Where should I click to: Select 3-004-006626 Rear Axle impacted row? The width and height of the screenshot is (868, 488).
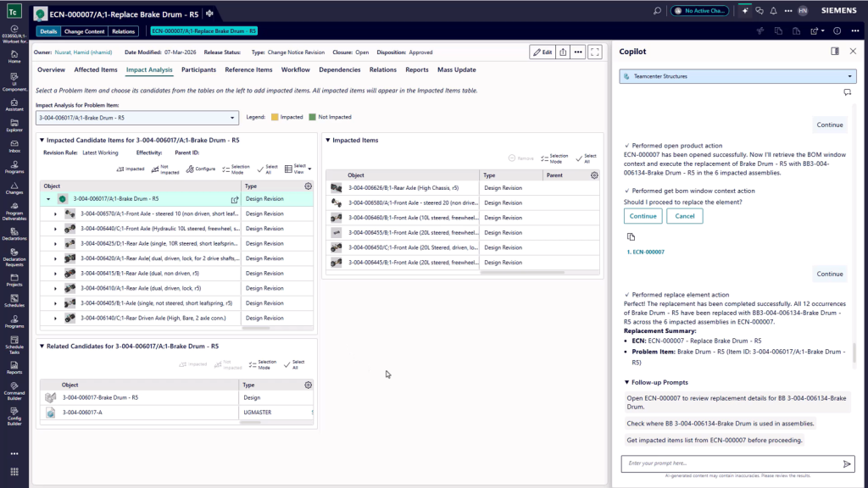click(462, 188)
